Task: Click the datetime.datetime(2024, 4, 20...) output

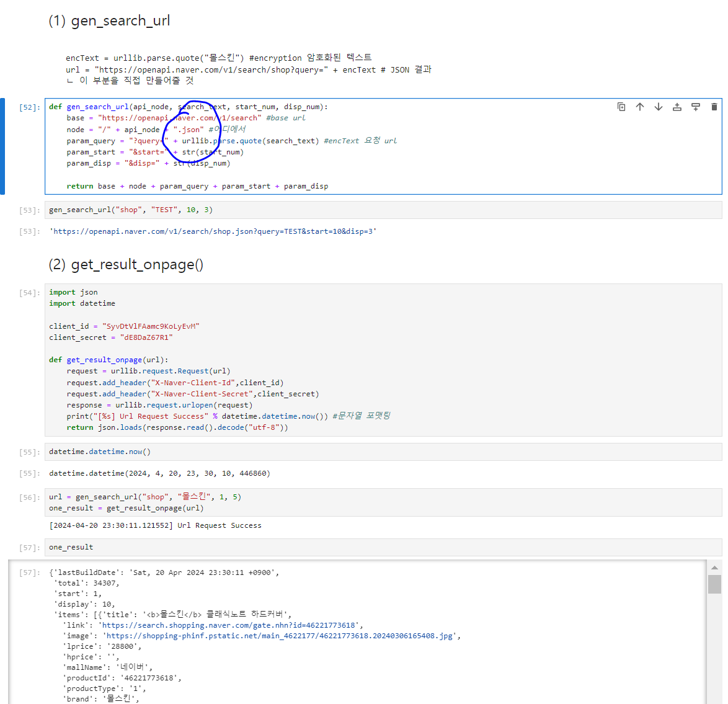Action: pos(159,474)
